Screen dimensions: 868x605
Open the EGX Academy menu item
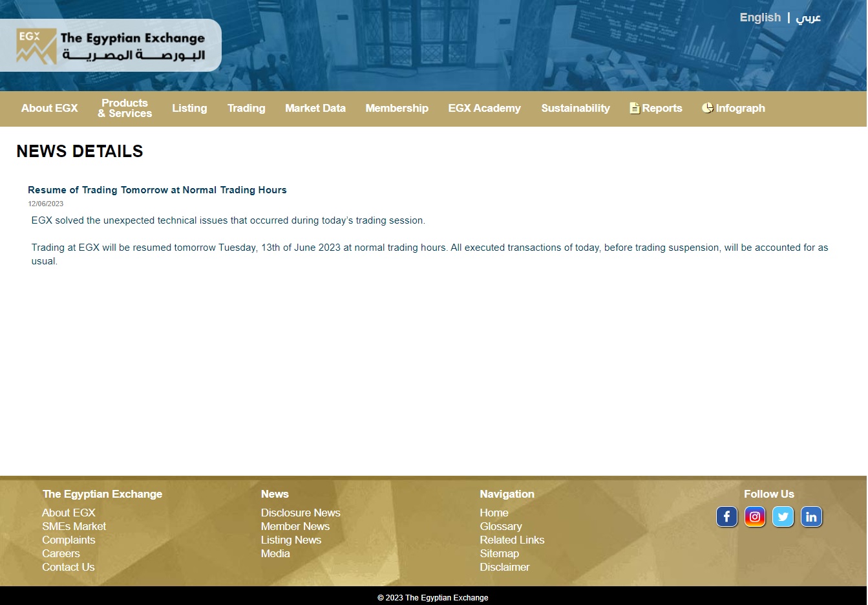click(484, 108)
